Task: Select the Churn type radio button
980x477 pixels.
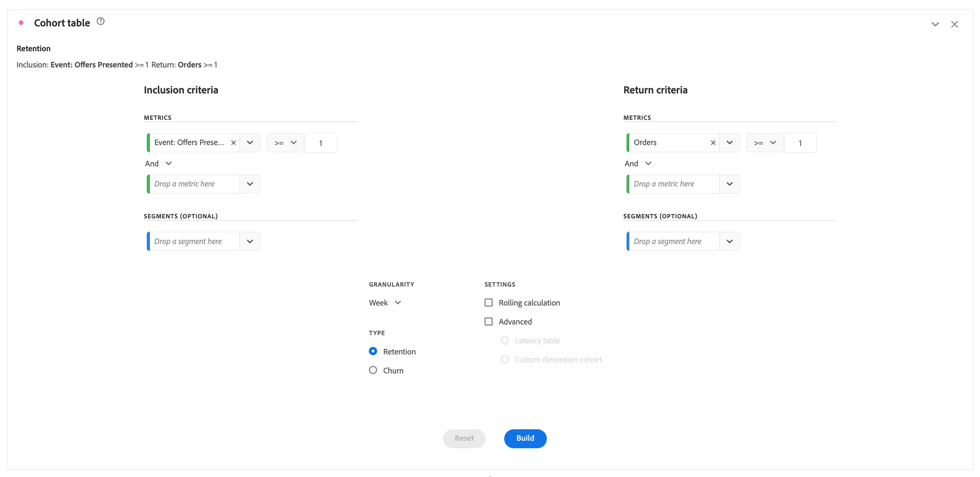Action: [x=373, y=370]
